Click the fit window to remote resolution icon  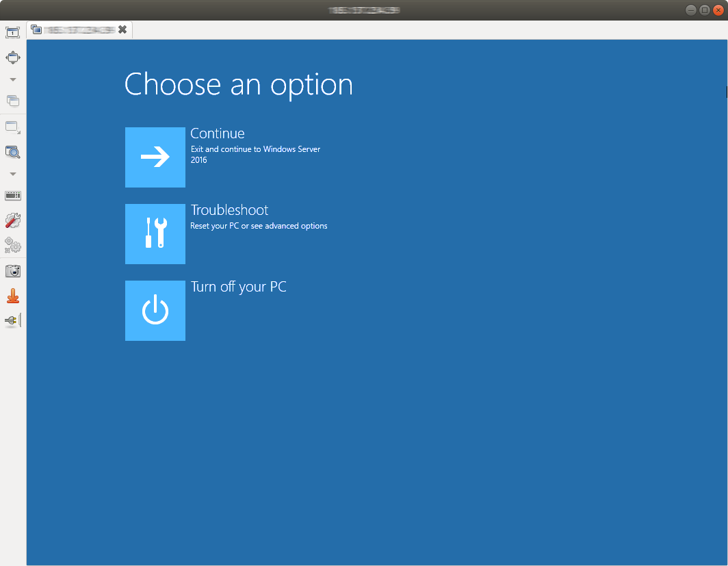(12, 32)
